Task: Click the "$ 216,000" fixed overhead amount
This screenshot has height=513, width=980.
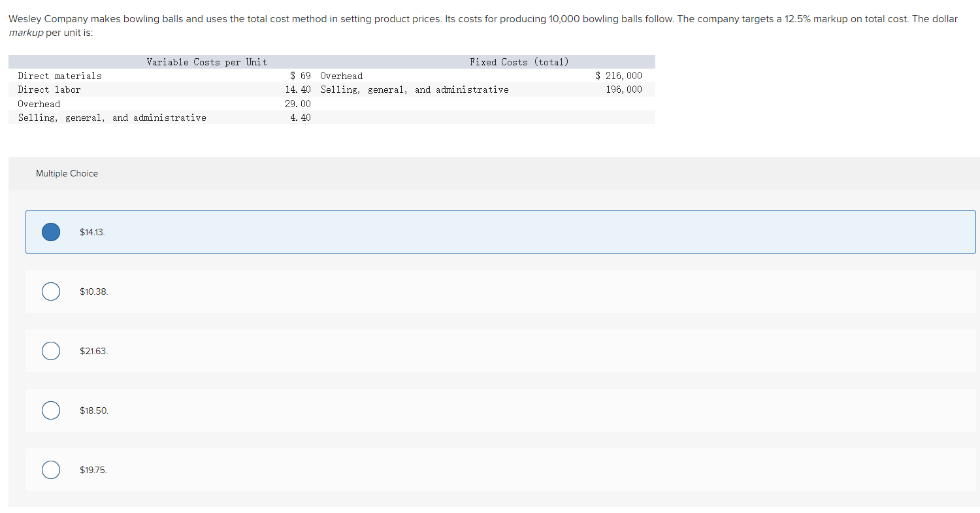Action: (x=619, y=76)
